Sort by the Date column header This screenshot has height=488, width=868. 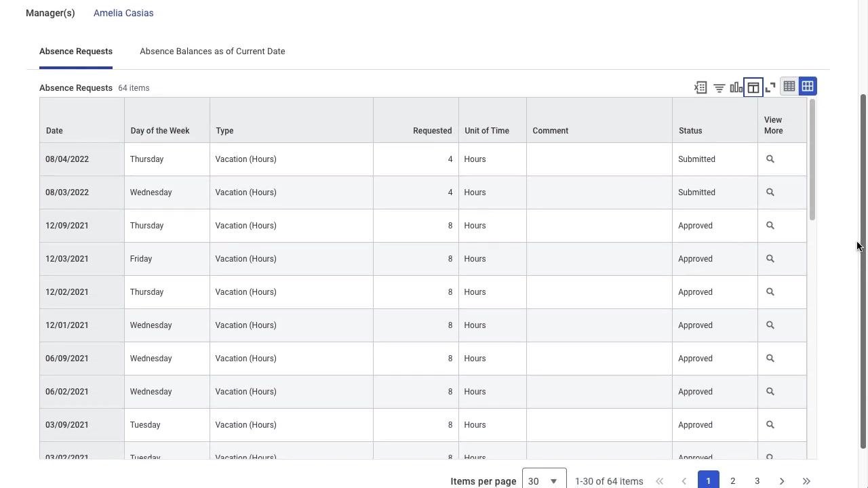click(82, 121)
